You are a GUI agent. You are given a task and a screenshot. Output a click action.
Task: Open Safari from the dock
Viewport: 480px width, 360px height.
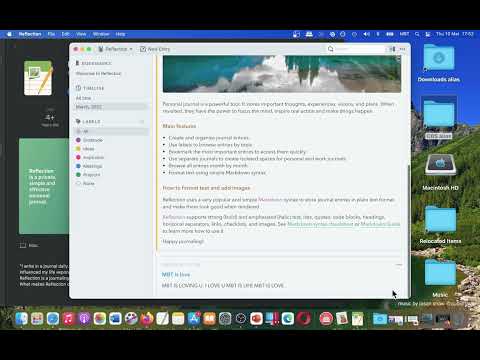pos(53,319)
